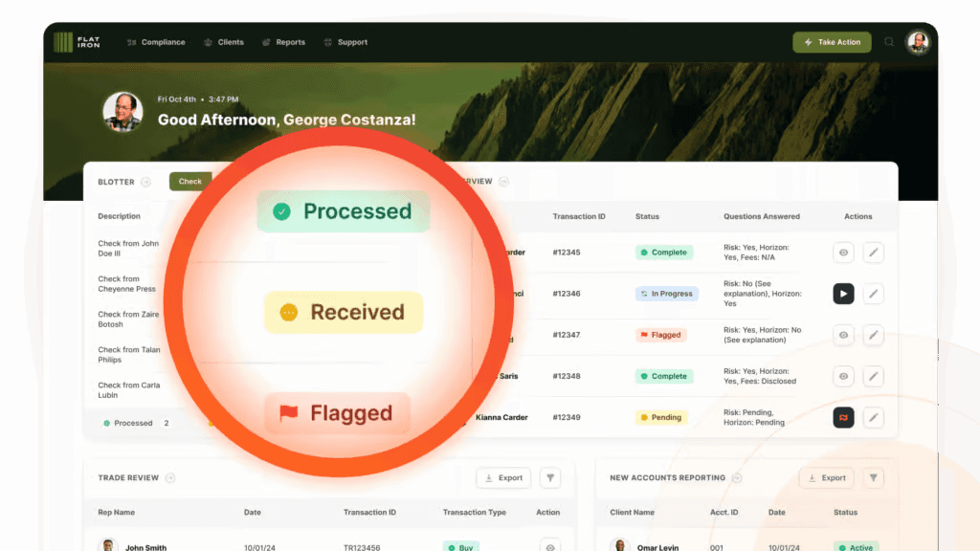Screen dimensions: 980x551
Task: Export the Trade Review table
Action: (x=503, y=478)
